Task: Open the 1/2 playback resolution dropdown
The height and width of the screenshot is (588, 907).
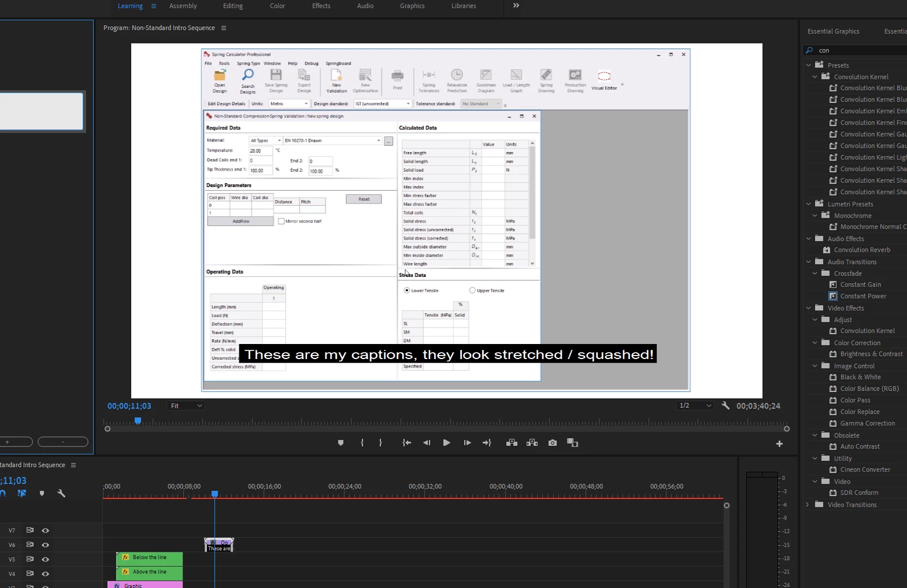Action: 695,406
